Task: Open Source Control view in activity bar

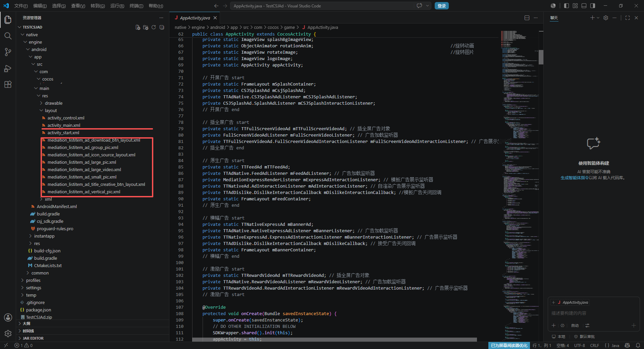Action: pyautogui.click(x=8, y=52)
